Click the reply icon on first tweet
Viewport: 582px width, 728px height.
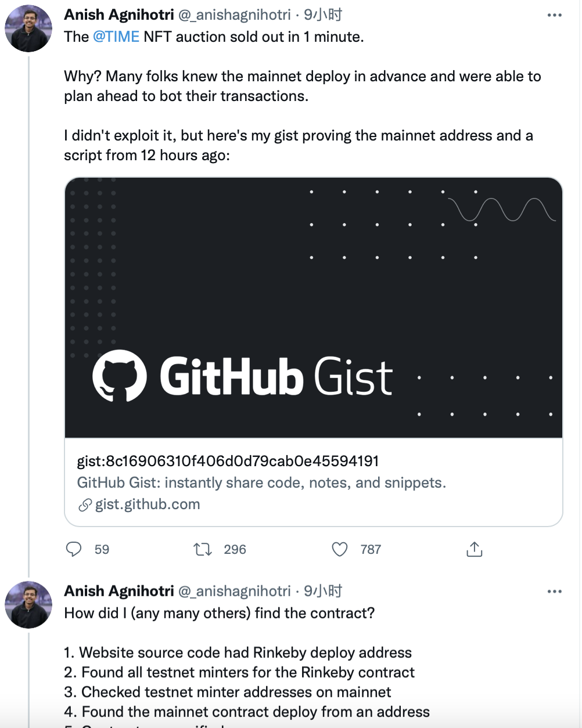tap(74, 549)
